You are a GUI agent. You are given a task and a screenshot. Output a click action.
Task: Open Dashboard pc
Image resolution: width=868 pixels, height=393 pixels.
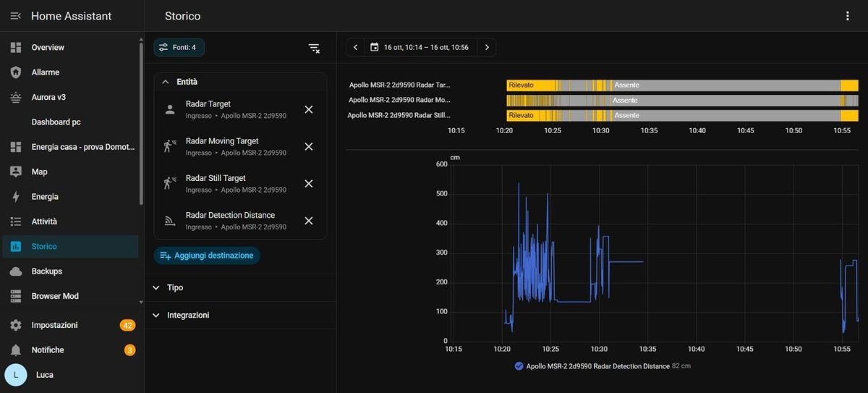point(70,122)
